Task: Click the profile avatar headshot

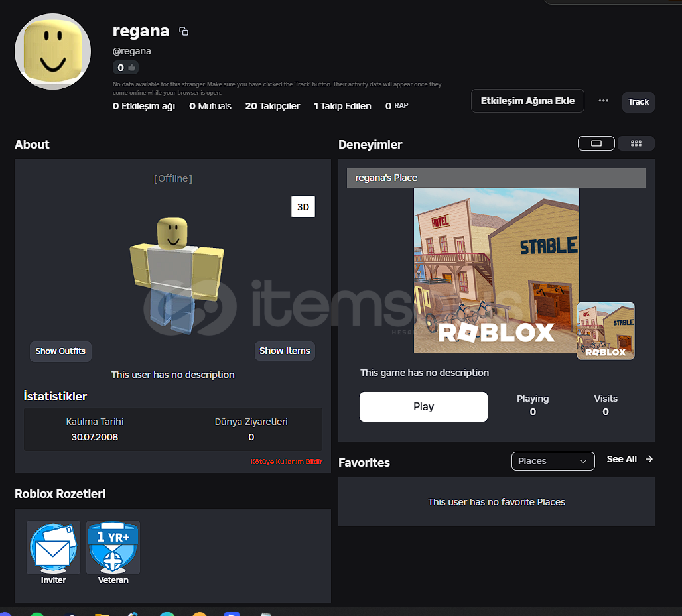Action: 52,51
